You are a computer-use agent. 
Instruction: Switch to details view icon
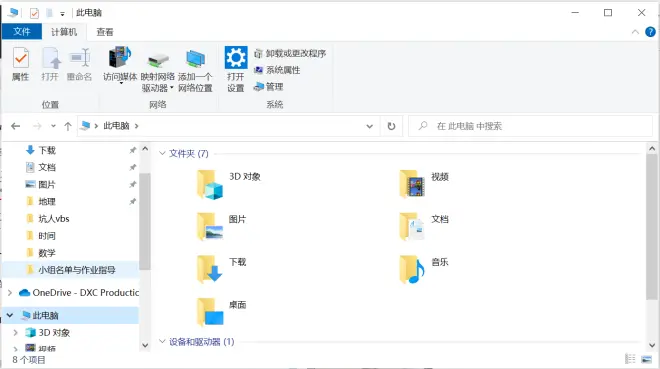coord(630,359)
